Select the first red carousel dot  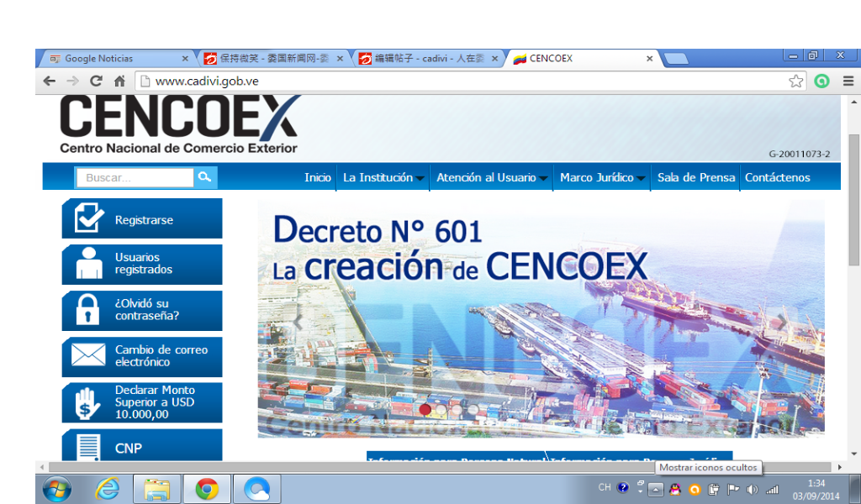click(425, 409)
